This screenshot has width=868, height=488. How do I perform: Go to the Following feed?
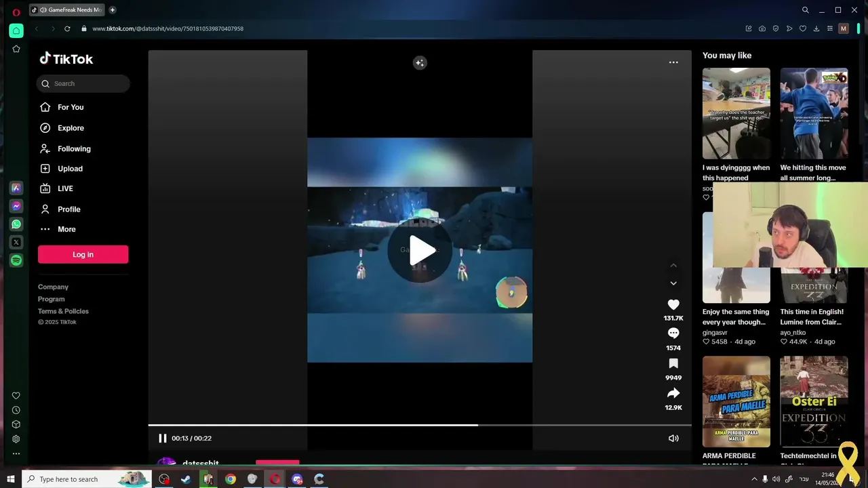[65, 148]
